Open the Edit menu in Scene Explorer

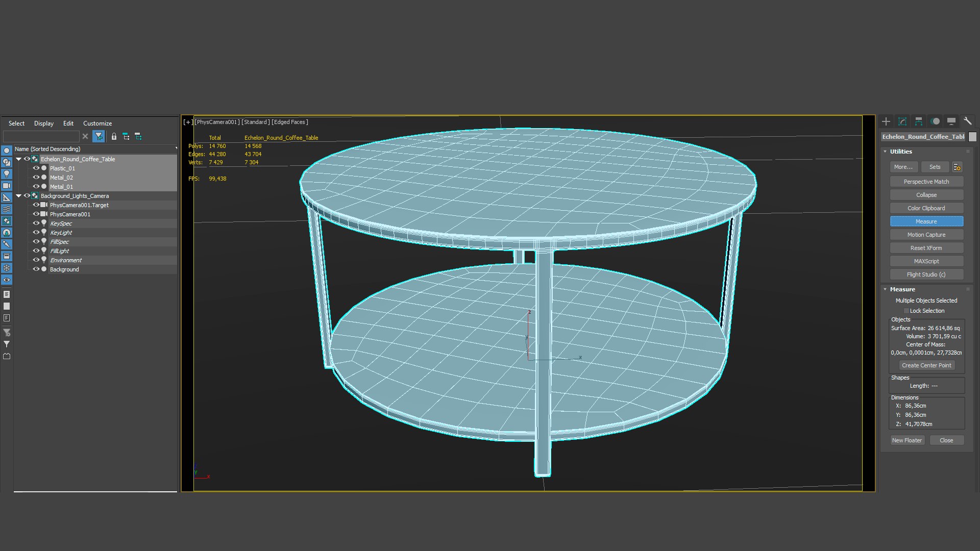[x=68, y=123]
